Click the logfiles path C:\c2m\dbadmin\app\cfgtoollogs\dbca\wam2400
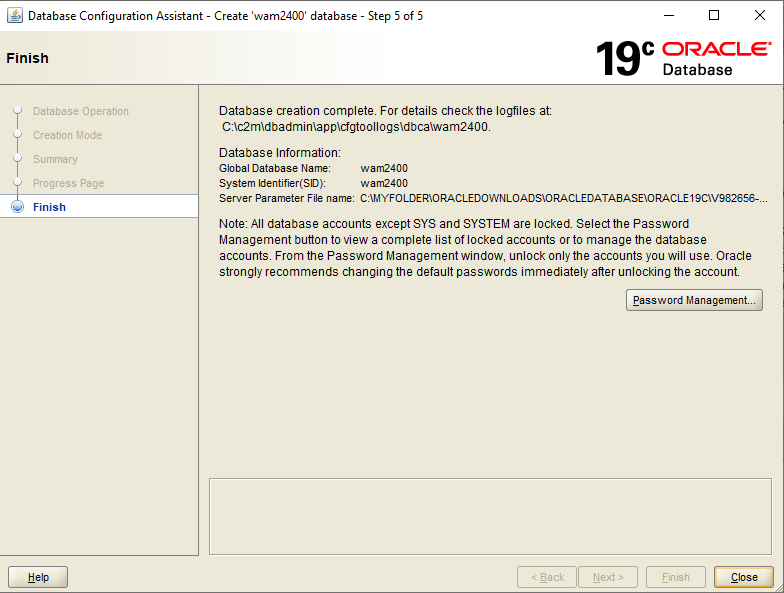Image resolution: width=784 pixels, height=593 pixels. (x=356, y=126)
